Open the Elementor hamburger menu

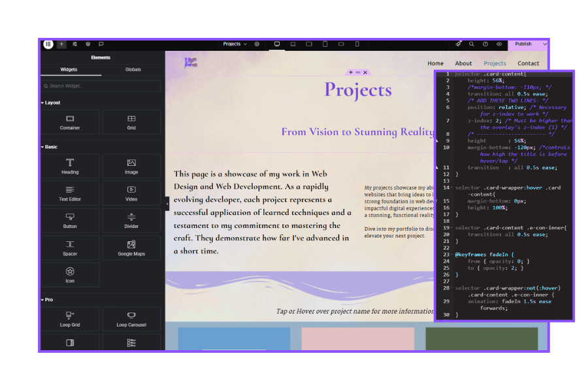48,44
